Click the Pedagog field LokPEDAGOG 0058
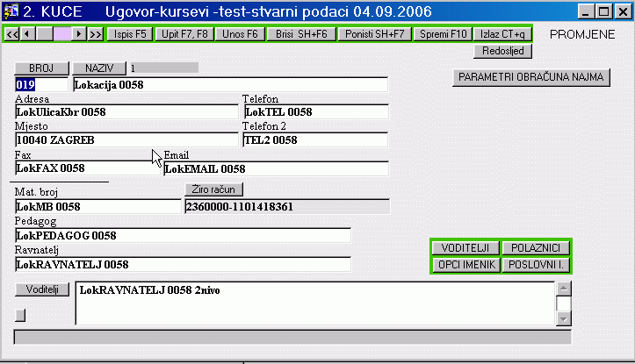The width and height of the screenshot is (635, 364). coord(183,235)
